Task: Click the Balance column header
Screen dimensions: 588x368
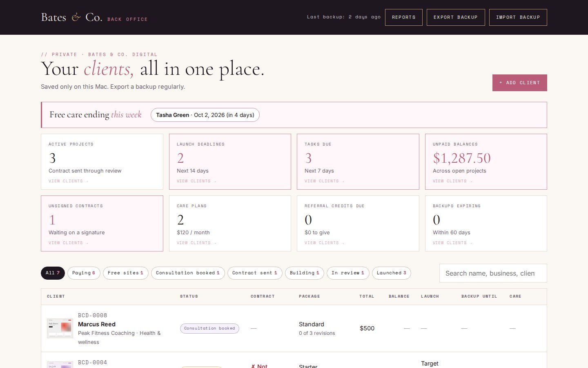Action: click(x=399, y=296)
